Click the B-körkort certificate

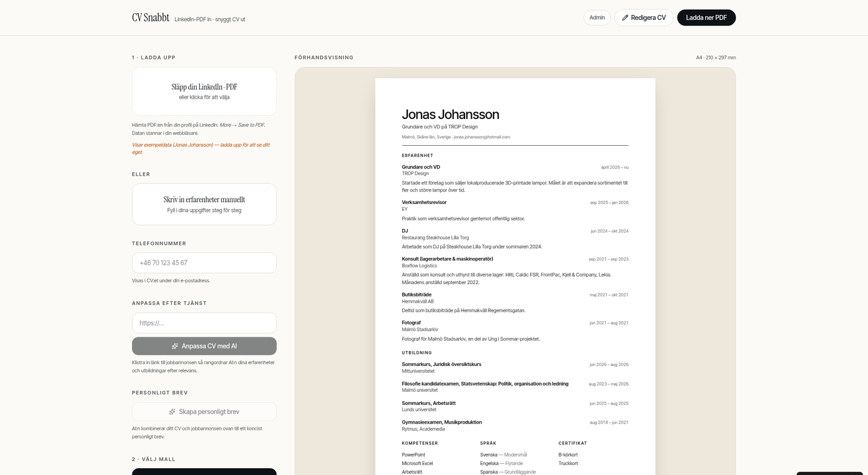[568, 455]
